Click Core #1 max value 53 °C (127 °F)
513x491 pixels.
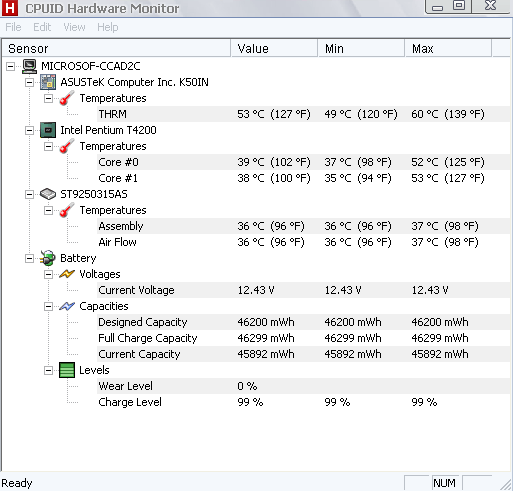448,178
